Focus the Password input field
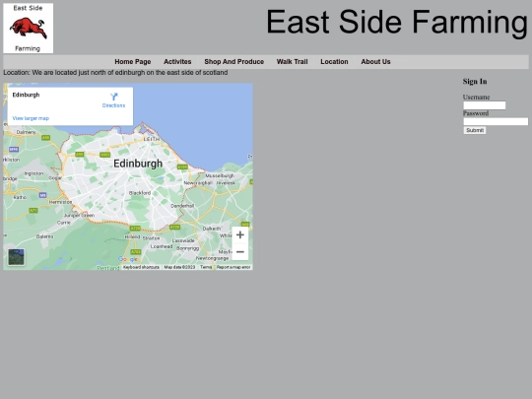 coord(496,121)
